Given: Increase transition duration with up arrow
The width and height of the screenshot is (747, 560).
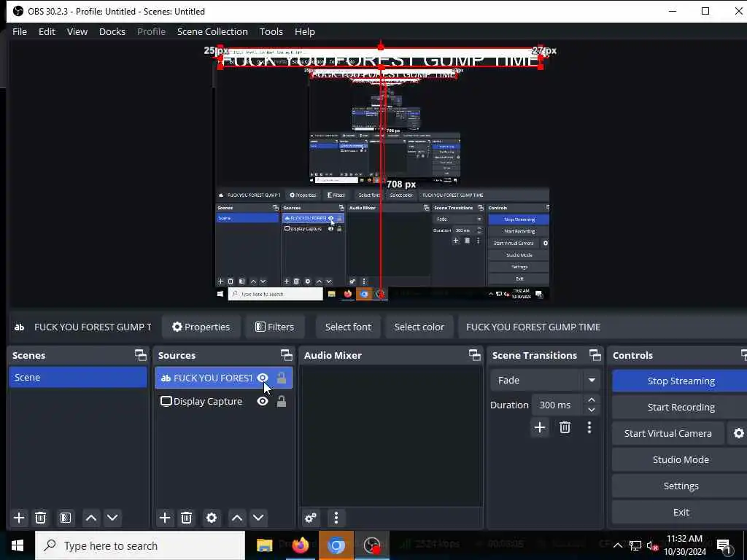Looking at the screenshot, I should [x=591, y=400].
